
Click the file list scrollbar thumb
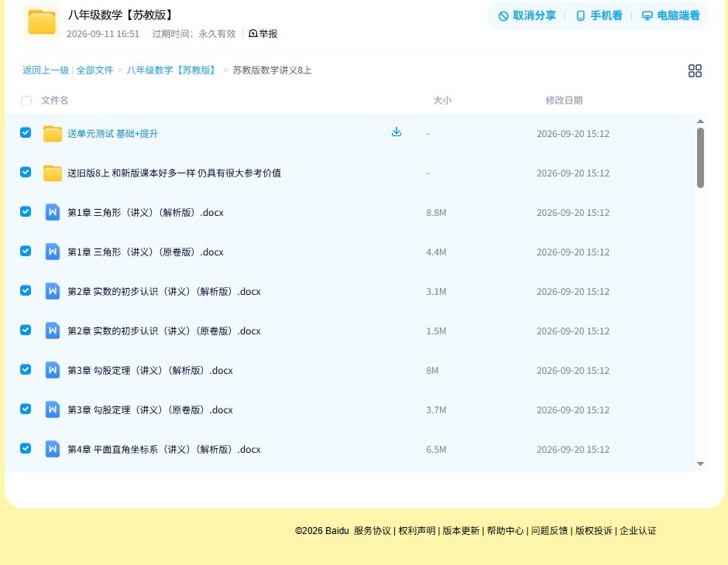point(700,158)
